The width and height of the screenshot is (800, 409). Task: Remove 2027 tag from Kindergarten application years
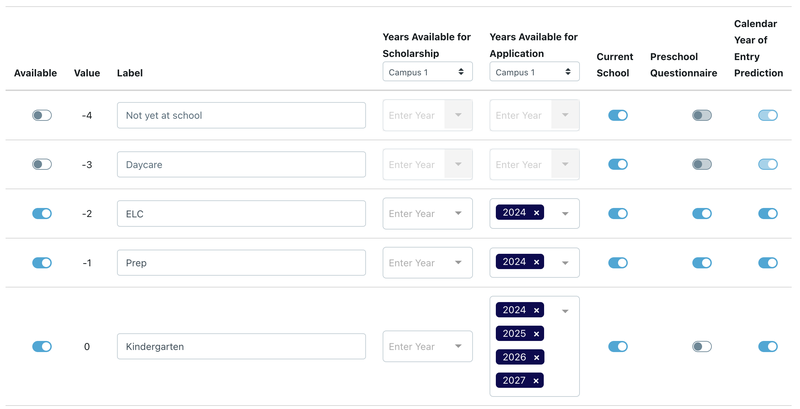[536, 380]
